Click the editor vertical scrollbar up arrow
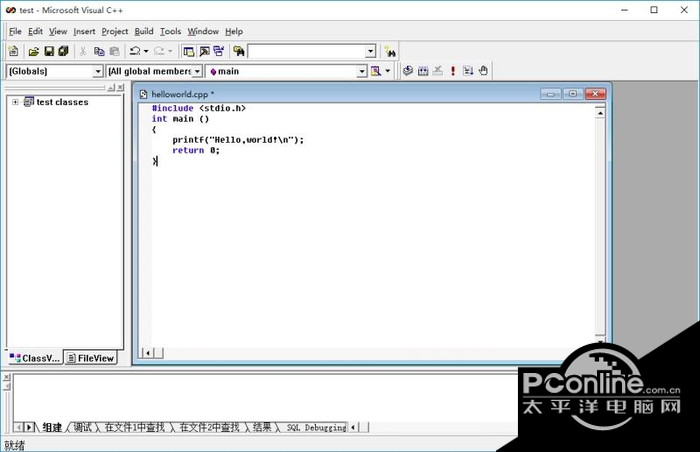The image size is (700, 452). pos(600,113)
